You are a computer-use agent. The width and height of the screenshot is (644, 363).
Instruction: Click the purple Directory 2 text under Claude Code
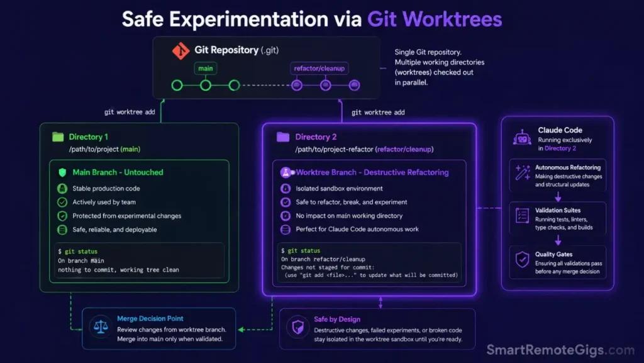pos(560,148)
